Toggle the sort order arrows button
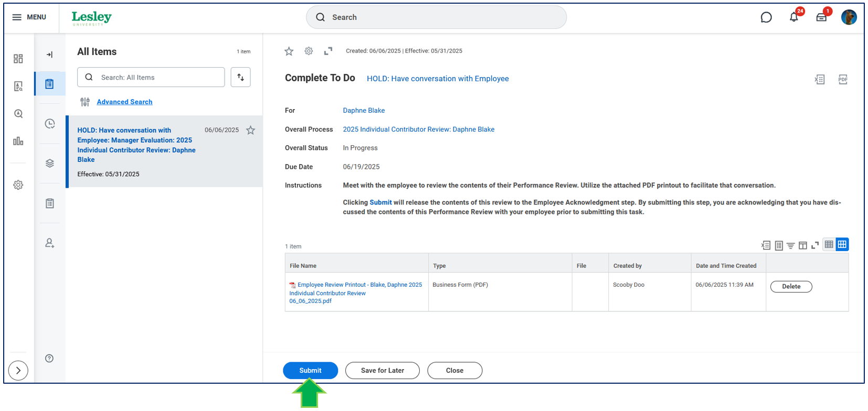Screen dimensions: 868x411 point(240,77)
